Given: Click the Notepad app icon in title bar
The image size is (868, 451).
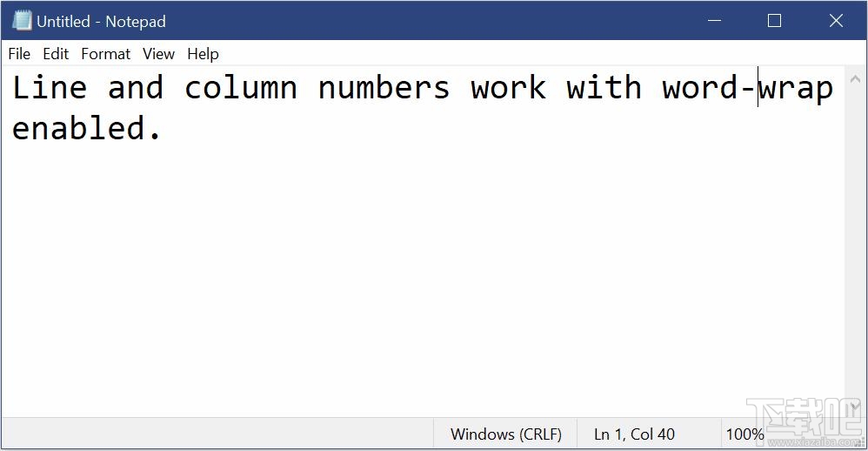Looking at the screenshot, I should click(x=22, y=21).
